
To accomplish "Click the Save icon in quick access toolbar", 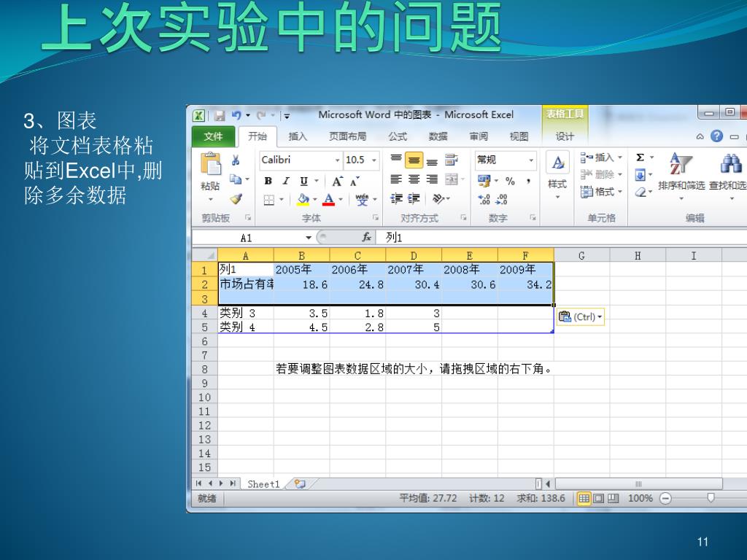I will (219, 116).
